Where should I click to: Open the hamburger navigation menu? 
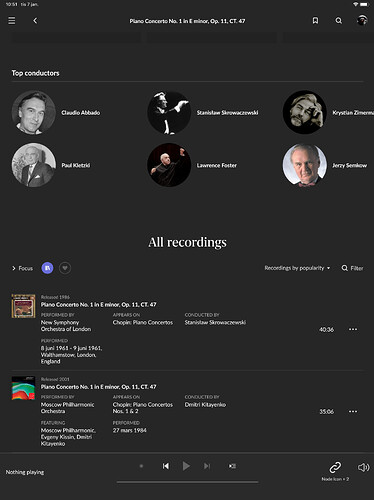12,21
